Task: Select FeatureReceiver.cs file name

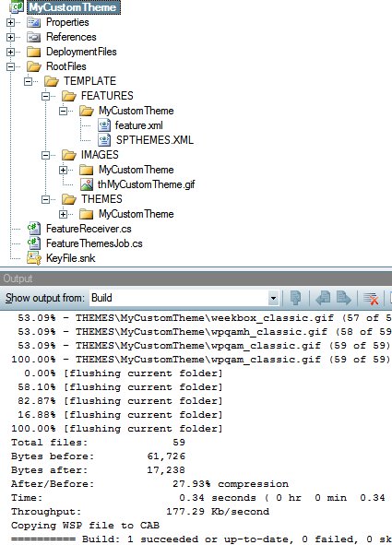Action: pos(89,229)
